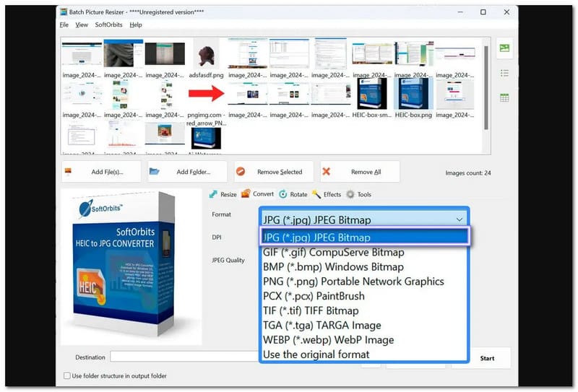Viewport: 578px width, 392px height.
Task: Switch to details table view icon
Action: [504, 98]
